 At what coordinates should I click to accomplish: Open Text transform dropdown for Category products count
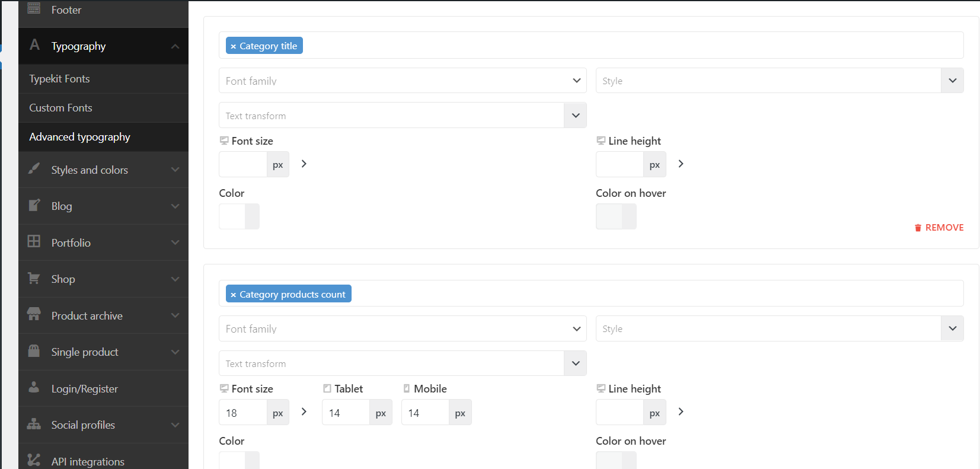pyautogui.click(x=403, y=363)
